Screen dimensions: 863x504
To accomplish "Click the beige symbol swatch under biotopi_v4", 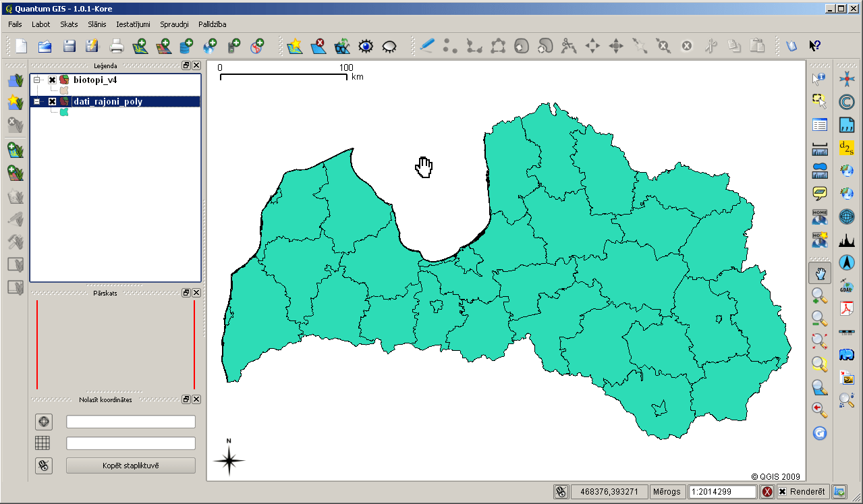I will [x=64, y=90].
